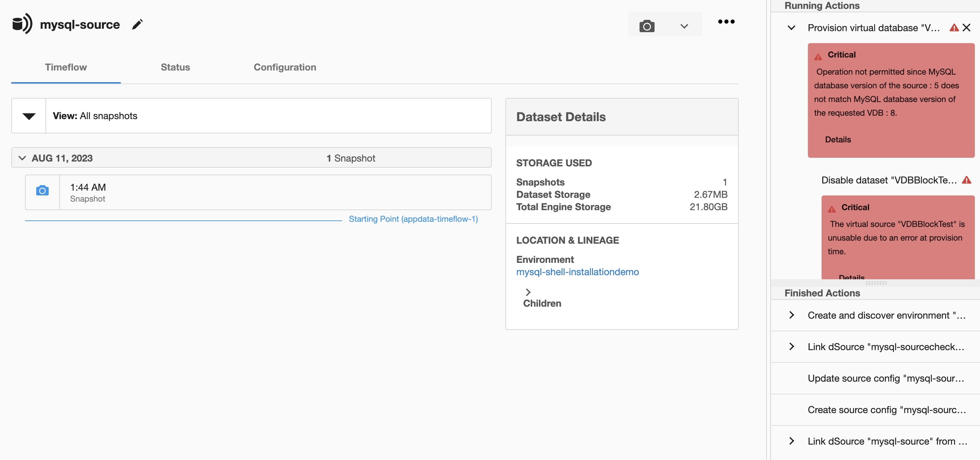Switch to the Status tab
The height and width of the screenshot is (460, 980).
point(175,67)
